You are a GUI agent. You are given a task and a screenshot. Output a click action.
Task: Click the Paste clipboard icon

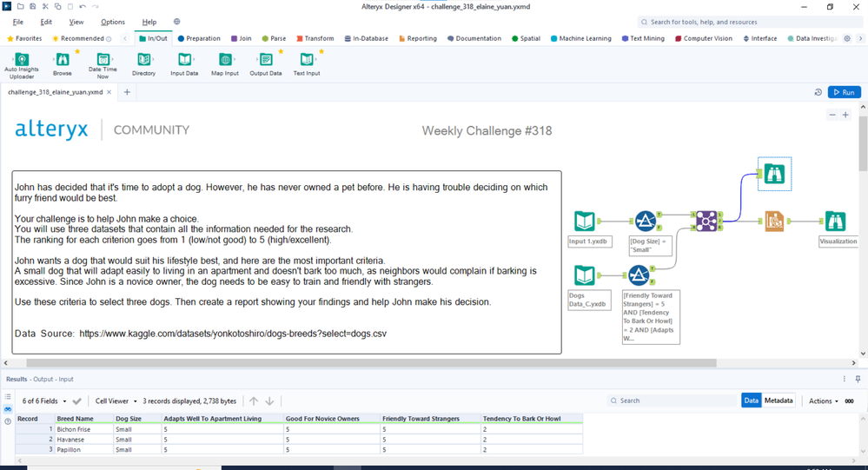(x=70, y=7)
